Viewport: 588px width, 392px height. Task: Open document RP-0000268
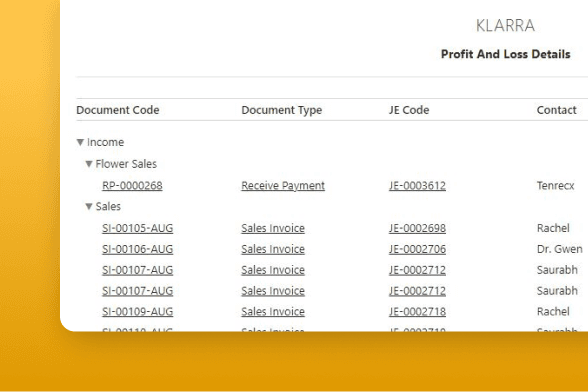point(132,185)
